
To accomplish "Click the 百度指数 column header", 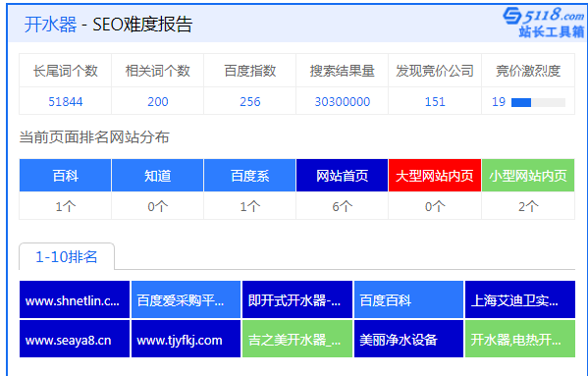I will click(249, 71).
